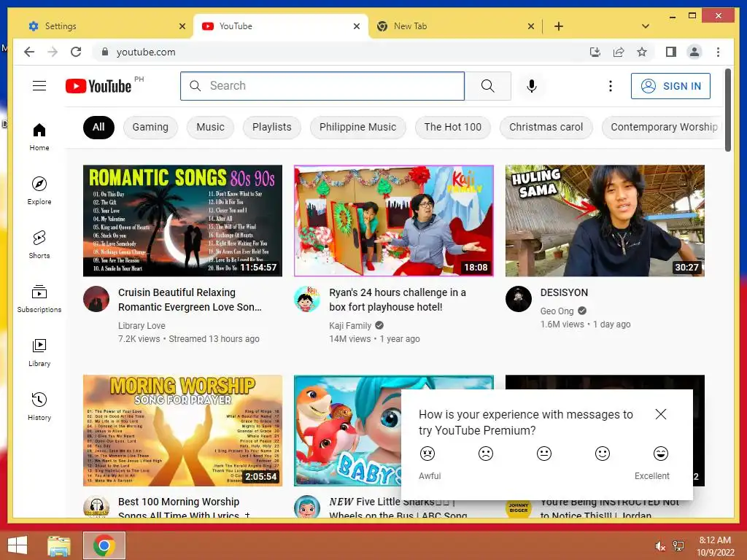Open Subscriptions in the sidebar
Screen dimensions: 747x560
click(x=39, y=299)
